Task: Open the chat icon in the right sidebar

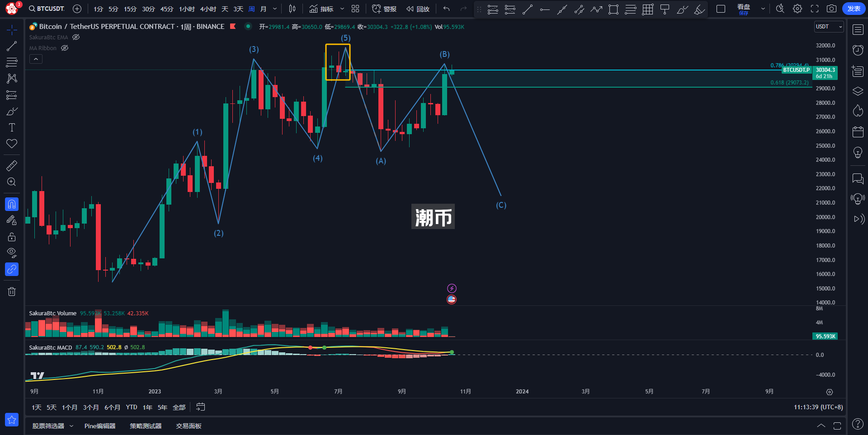Action: pos(858,178)
